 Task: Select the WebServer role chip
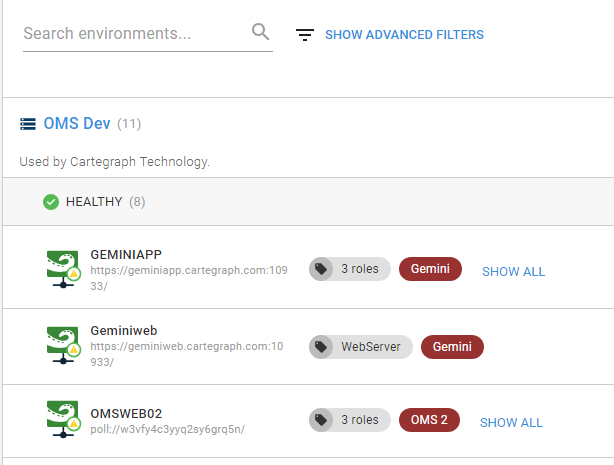tap(361, 347)
